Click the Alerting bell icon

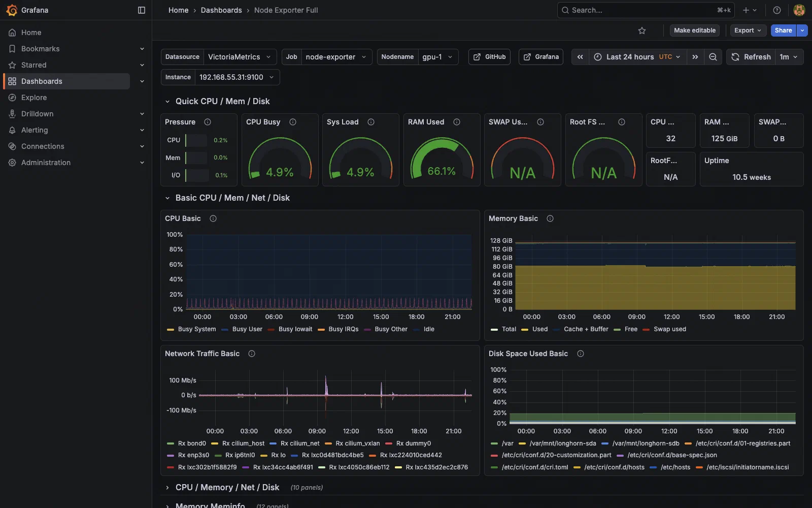(12, 130)
